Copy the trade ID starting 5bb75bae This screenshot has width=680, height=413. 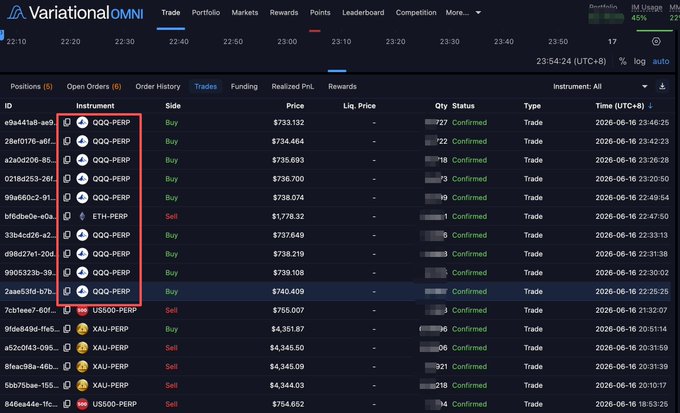click(x=67, y=385)
